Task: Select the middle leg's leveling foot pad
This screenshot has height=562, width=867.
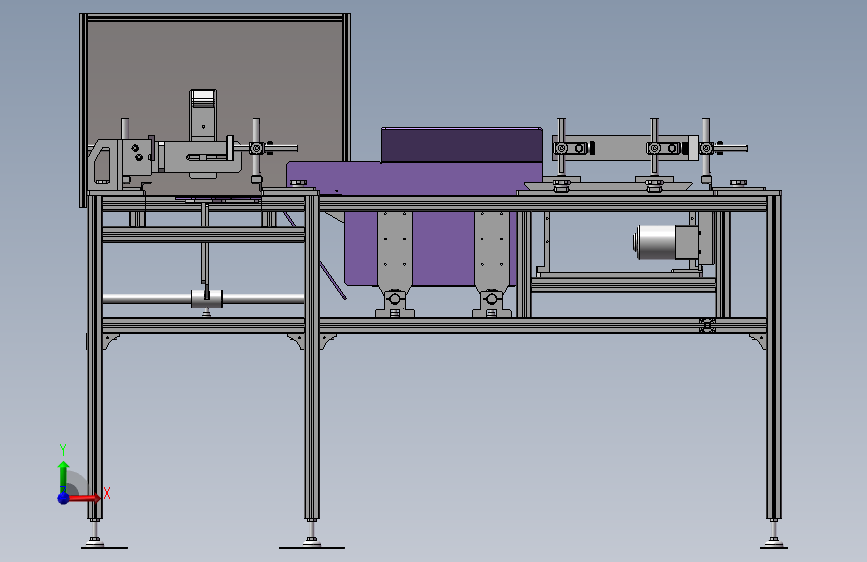Action: [x=312, y=545]
